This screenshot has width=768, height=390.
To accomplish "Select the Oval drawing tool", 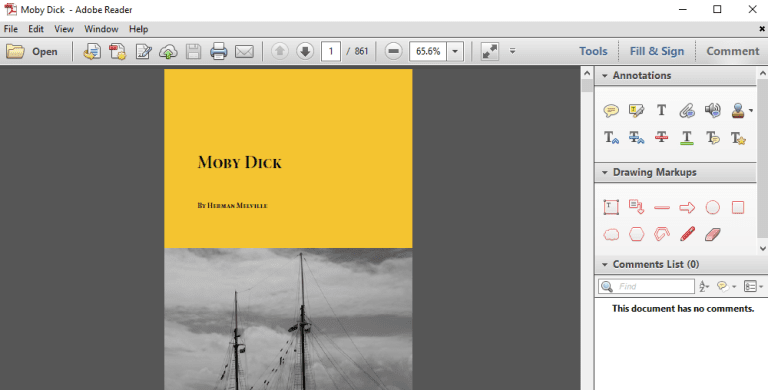I will [713, 208].
